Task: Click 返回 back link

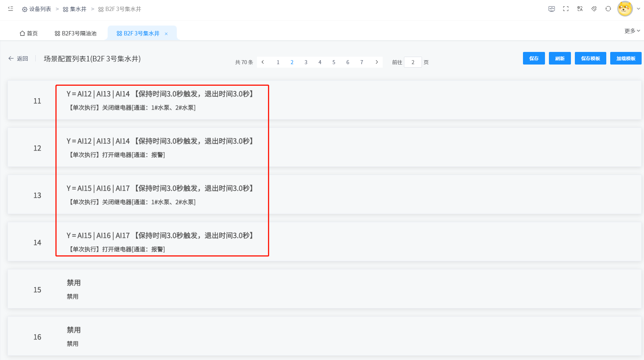Action: [x=18, y=59]
